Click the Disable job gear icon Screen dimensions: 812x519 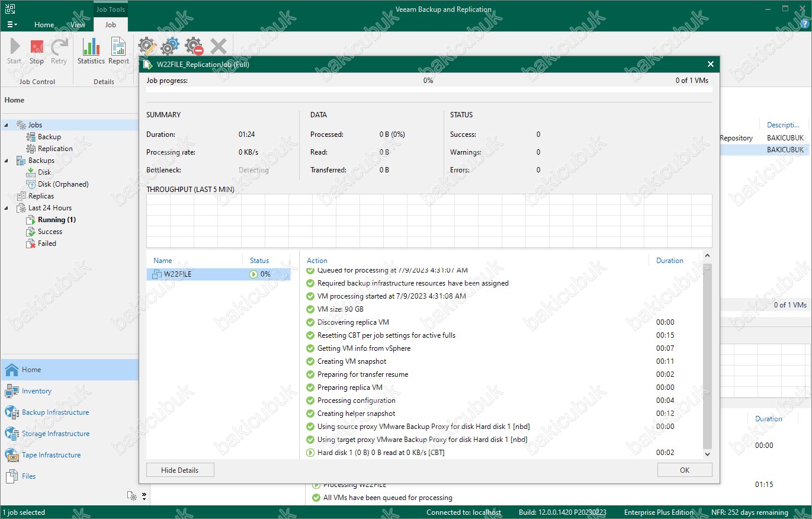pyautogui.click(x=194, y=46)
